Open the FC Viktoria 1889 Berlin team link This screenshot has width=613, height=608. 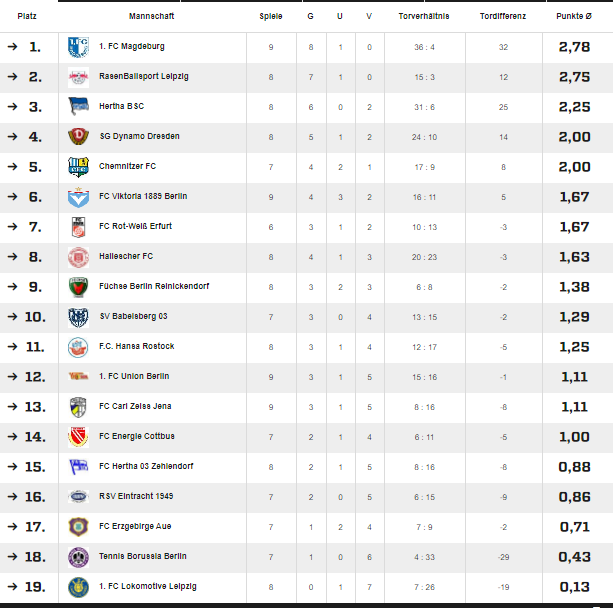(x=143, y=196)
